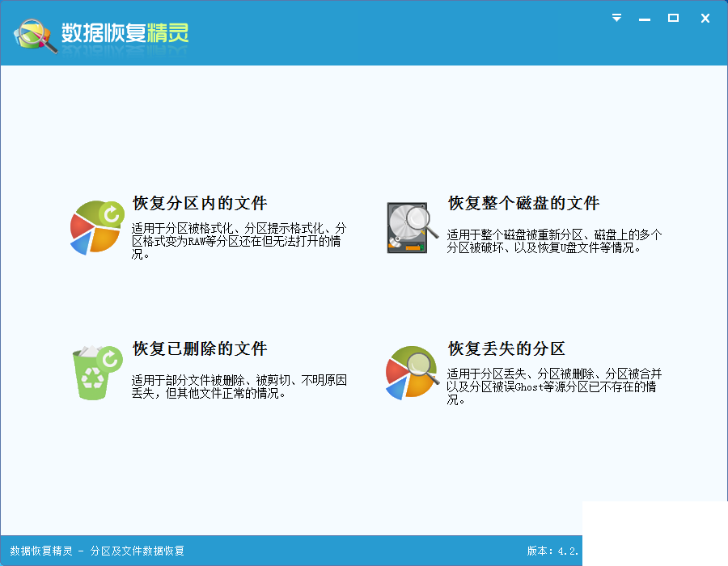Close the data recovery window
The width and height of the screenshot is (728, 566).
[x=705, y=18]
